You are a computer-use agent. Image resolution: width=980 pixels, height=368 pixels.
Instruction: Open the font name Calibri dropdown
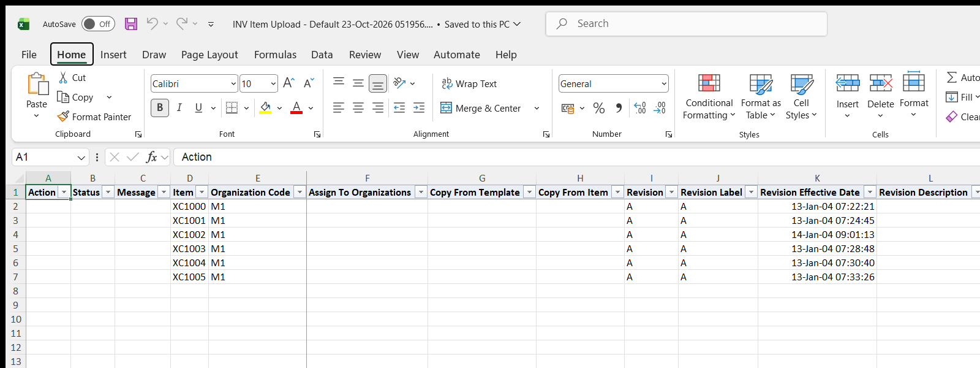point(233,84)
